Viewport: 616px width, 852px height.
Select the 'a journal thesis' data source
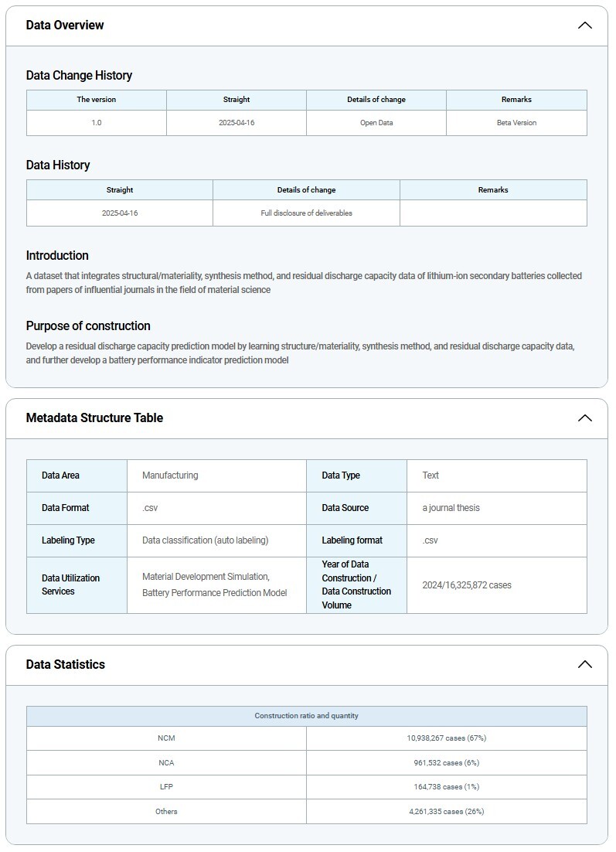pos(451,508)
